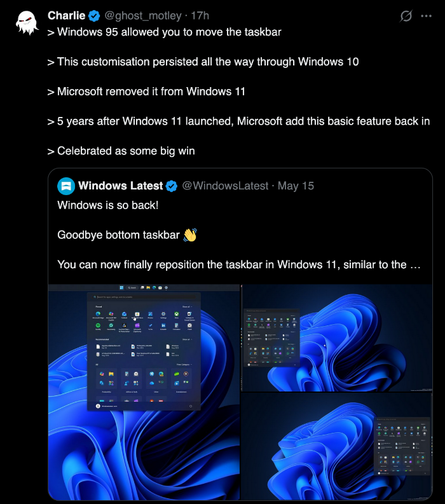Expand the truncated quoted post text ellipsis
The height and width of the screenshot is (504, 445).
click(x=415, y=265)
